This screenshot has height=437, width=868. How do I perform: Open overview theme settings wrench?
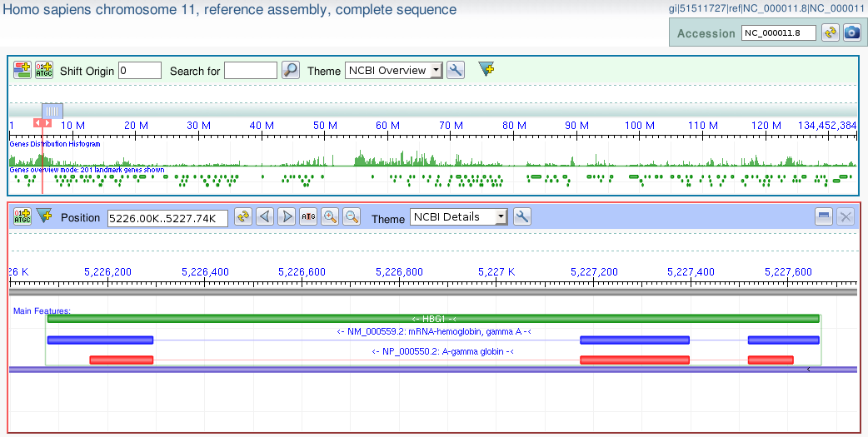pos(455,70)
